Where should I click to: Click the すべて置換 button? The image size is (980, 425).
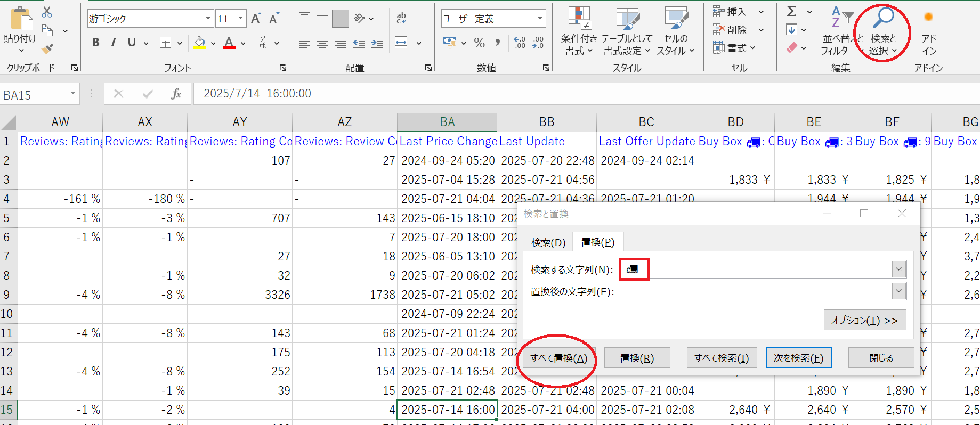pos(558,358)
